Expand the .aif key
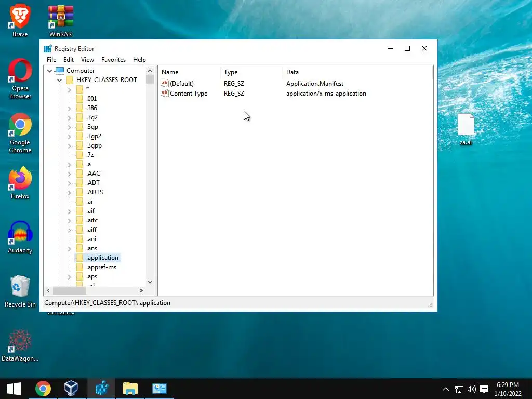 point(69,211)
